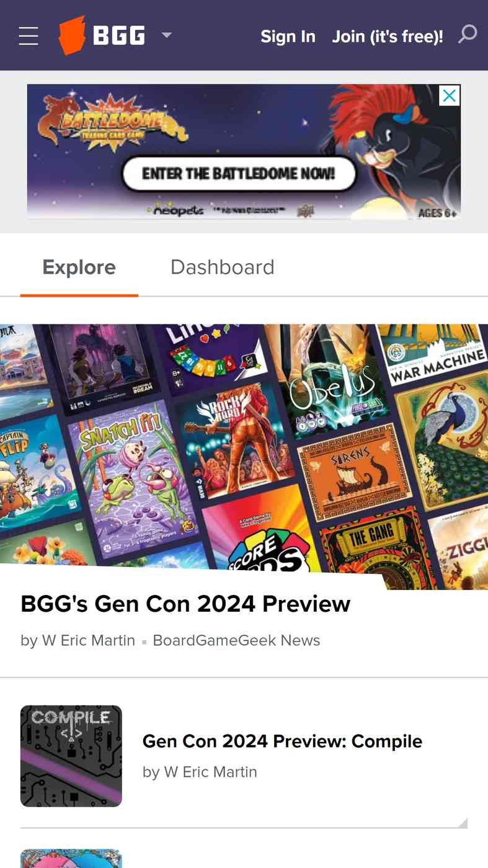Image resolution: width=488 pixels, height=868 pixels.
Task: Click the Neopets logo in the ad
Action: point(178,211)
